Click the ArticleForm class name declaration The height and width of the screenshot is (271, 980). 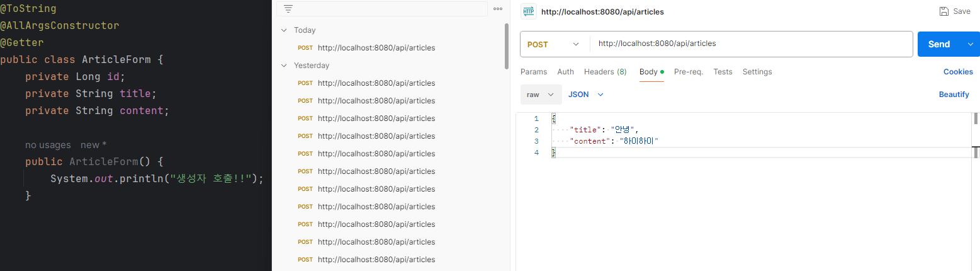tap(116, 60)
